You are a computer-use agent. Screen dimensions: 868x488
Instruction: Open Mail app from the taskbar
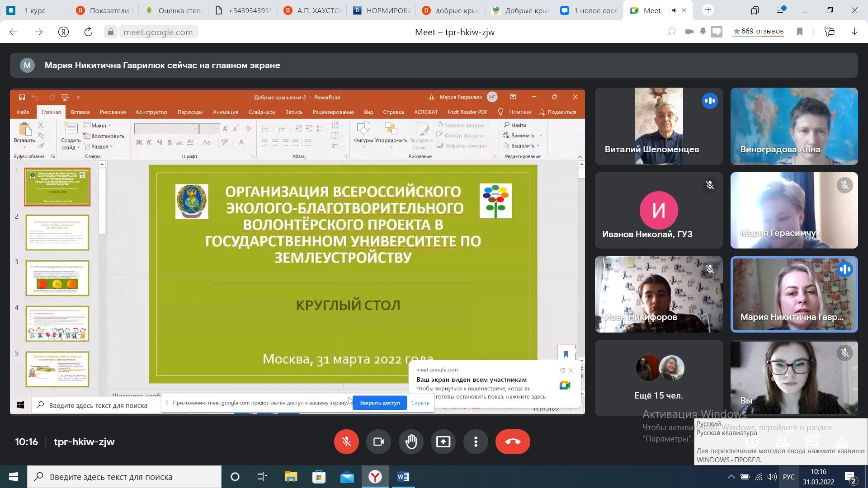coord(347,477)
